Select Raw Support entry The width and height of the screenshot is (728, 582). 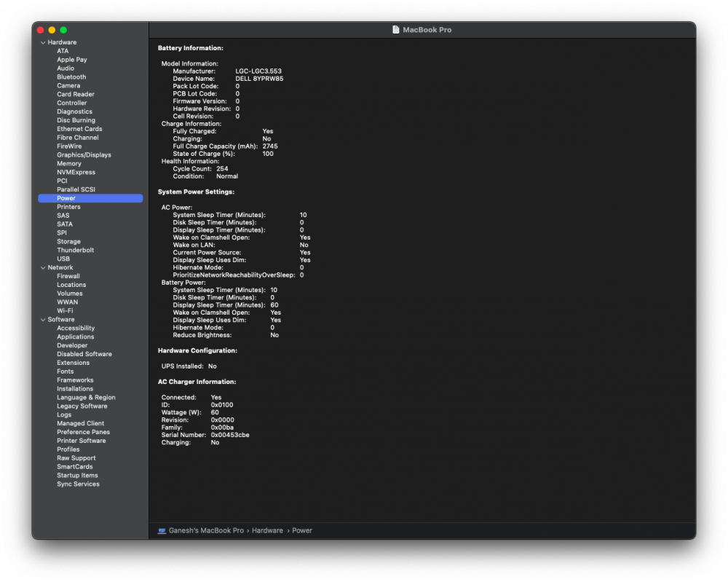click(76, 458)
